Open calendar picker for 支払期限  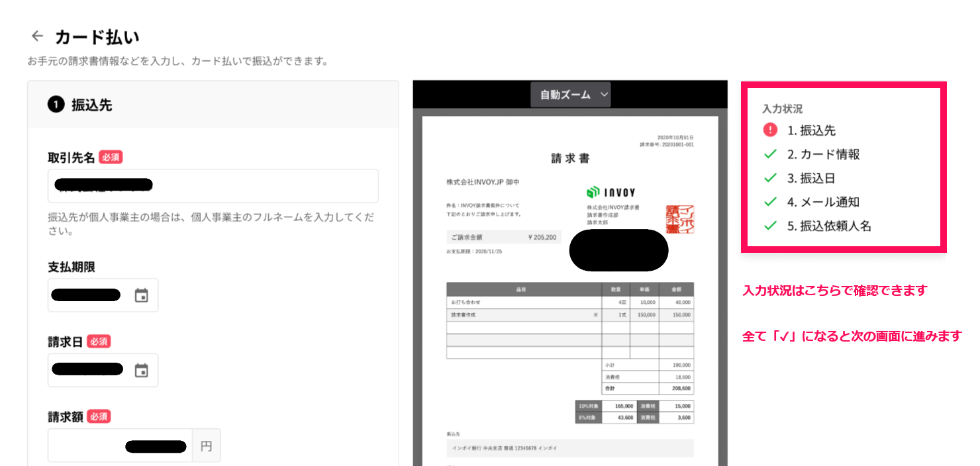click(141, 295)
